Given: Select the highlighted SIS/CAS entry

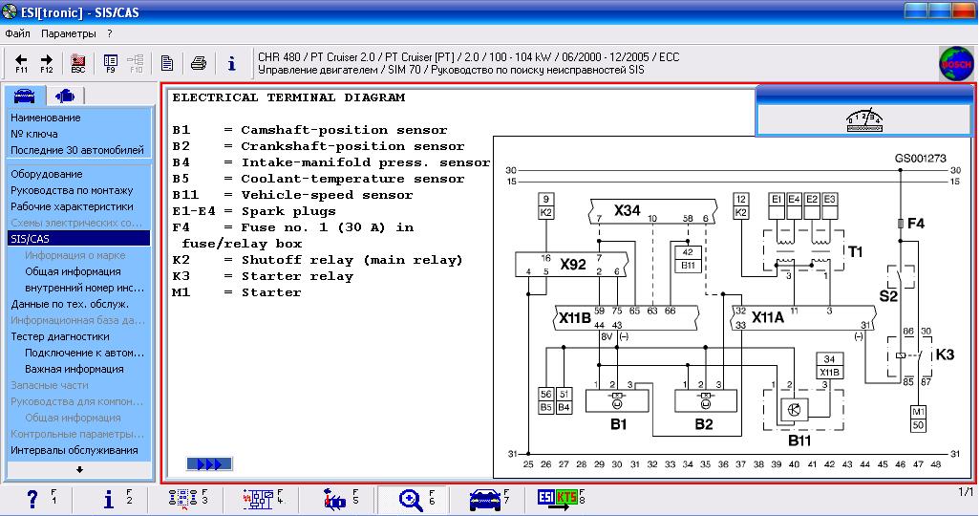Looking at the screenshot, I should coord(78,238).
